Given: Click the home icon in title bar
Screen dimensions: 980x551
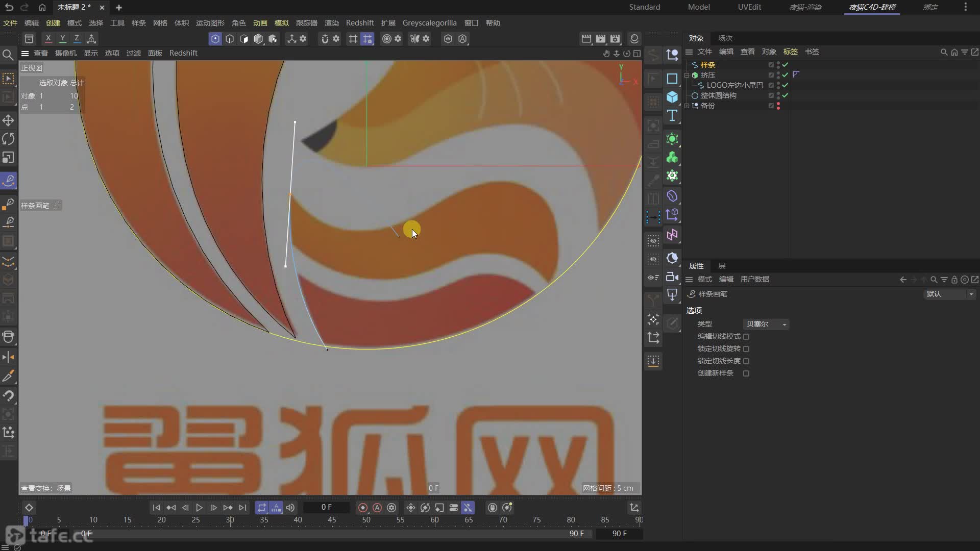Looking at the screenshot, I should point(42,7).
